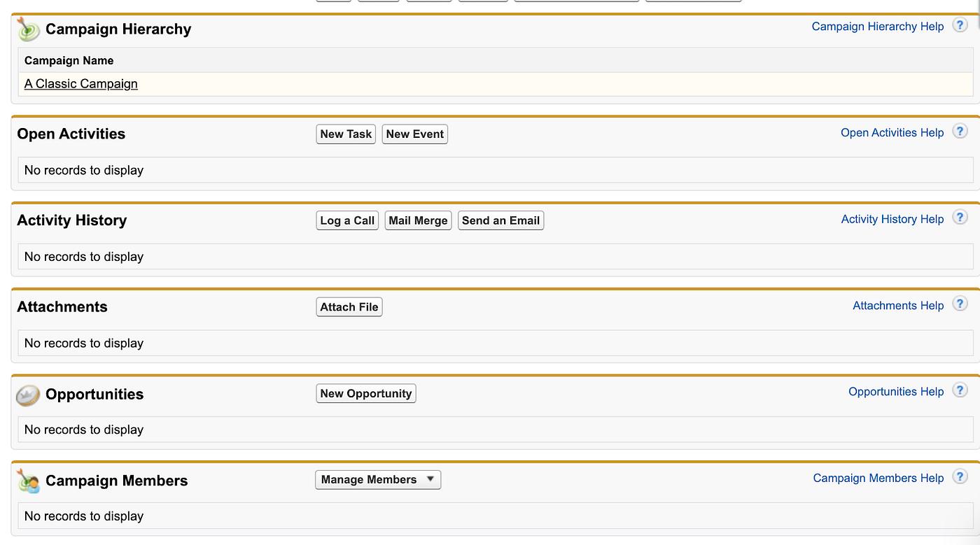The image size is (980, 545).
Task: Open the A Classic Campaign link
Action: (x=81, y=84)
